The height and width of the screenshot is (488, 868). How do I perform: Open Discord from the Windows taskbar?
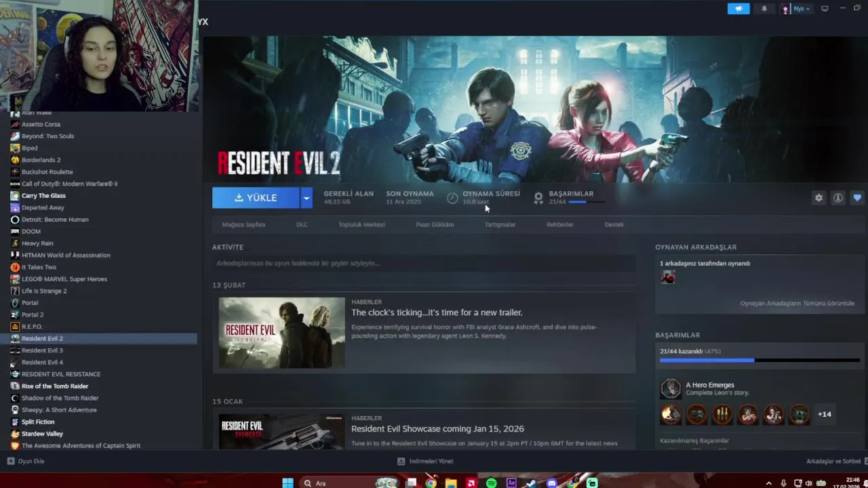(x=552, y=483)
